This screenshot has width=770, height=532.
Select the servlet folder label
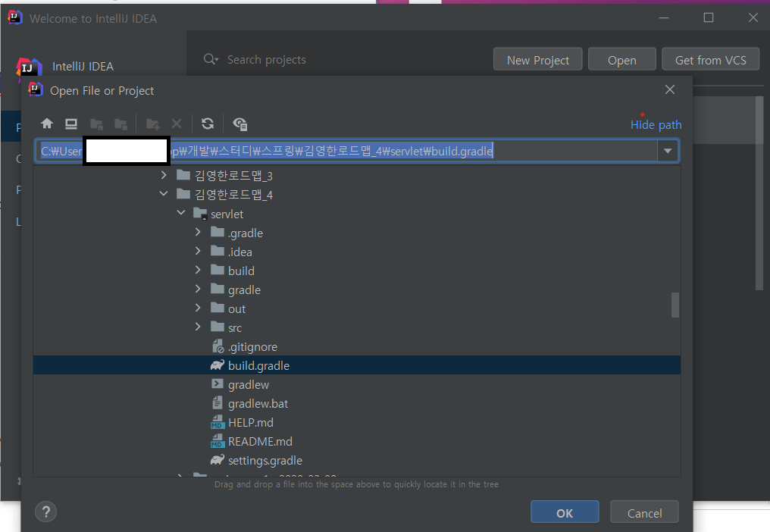(x=227, y=214)
